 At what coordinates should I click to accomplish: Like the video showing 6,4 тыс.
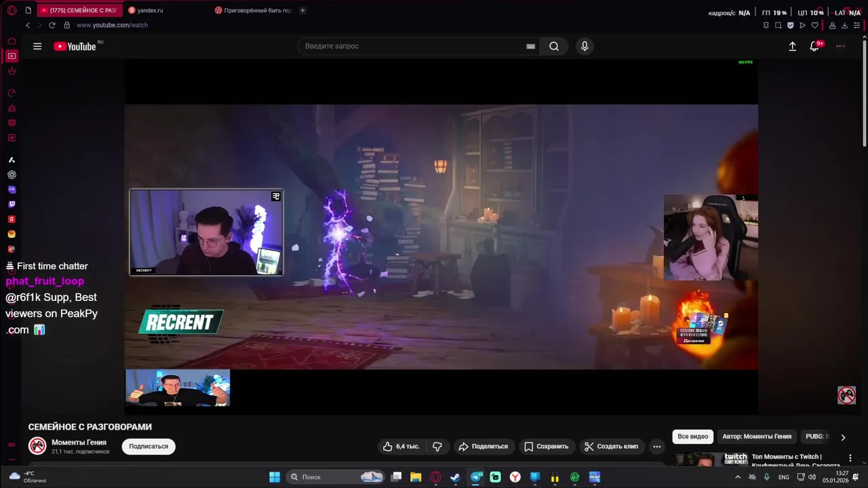[401, 447]
